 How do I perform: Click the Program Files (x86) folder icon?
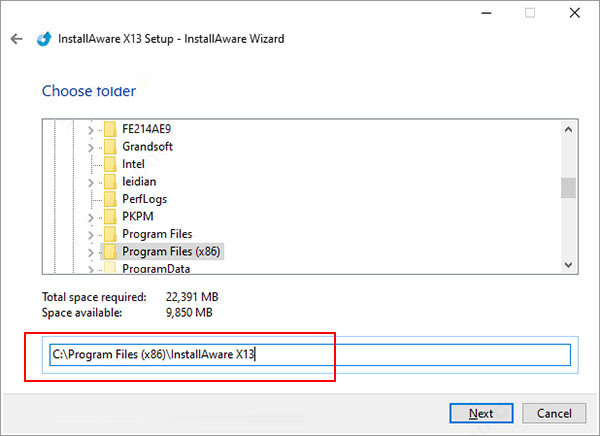tap(110, 251)
